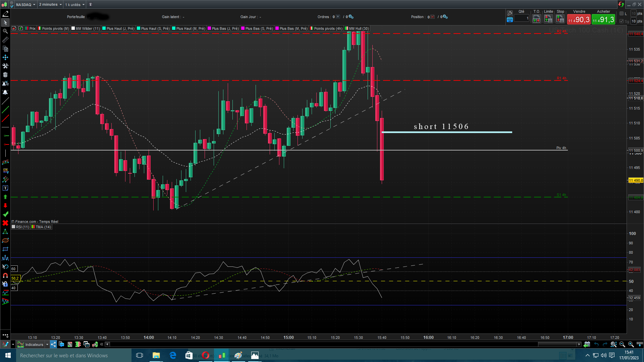
Task: Enable the L limit checkbox
Action: pyautogui.click(x=622, y=13)
